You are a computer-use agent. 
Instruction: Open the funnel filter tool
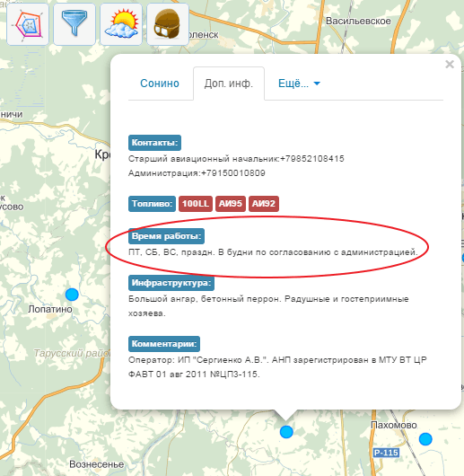(x=74, y=24)
